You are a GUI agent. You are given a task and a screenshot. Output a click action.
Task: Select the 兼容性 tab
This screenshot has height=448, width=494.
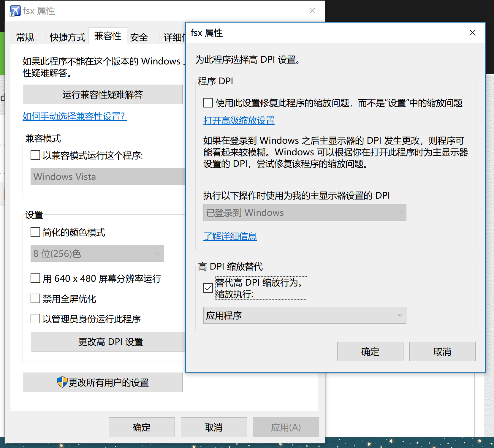point(108,36)
